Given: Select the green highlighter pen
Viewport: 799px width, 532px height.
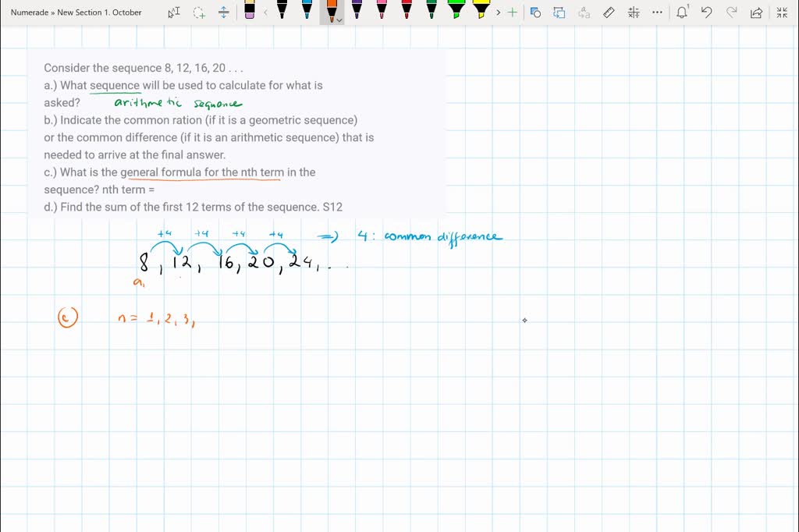Looking at the screenshot, I should point(455,11).
